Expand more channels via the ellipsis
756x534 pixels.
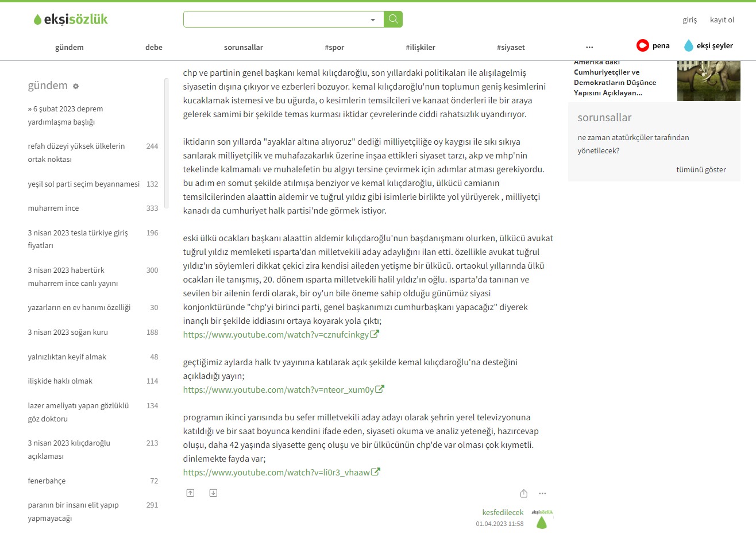click(589, 47)
